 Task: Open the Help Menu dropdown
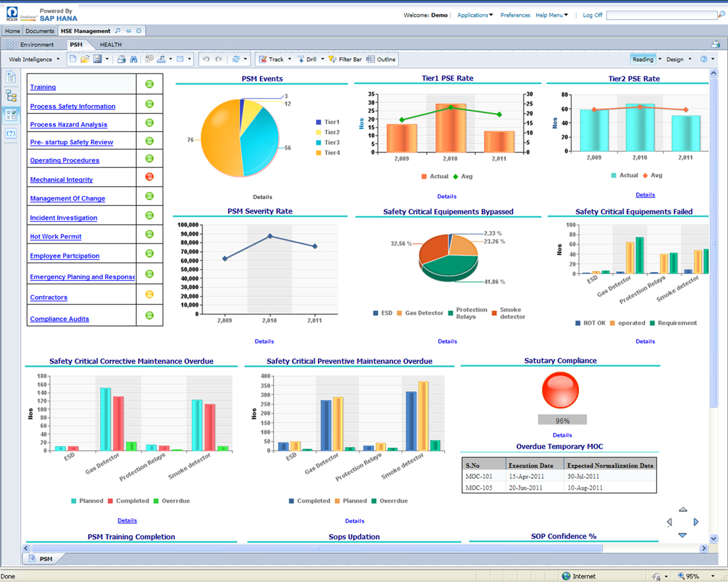coord(552,15)
